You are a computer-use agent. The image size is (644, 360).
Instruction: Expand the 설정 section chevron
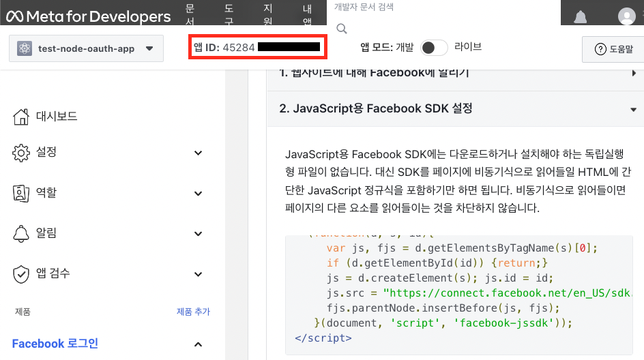[198, 153]
